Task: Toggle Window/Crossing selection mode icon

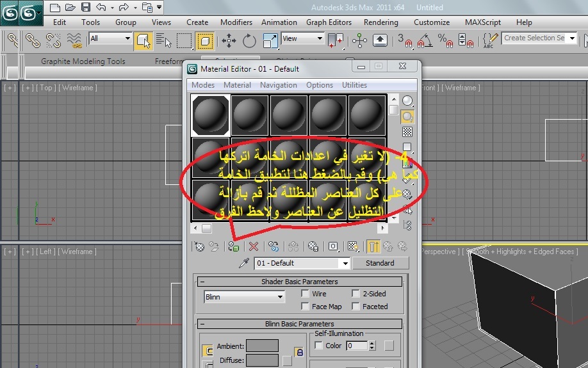Action: click(205, 40)
